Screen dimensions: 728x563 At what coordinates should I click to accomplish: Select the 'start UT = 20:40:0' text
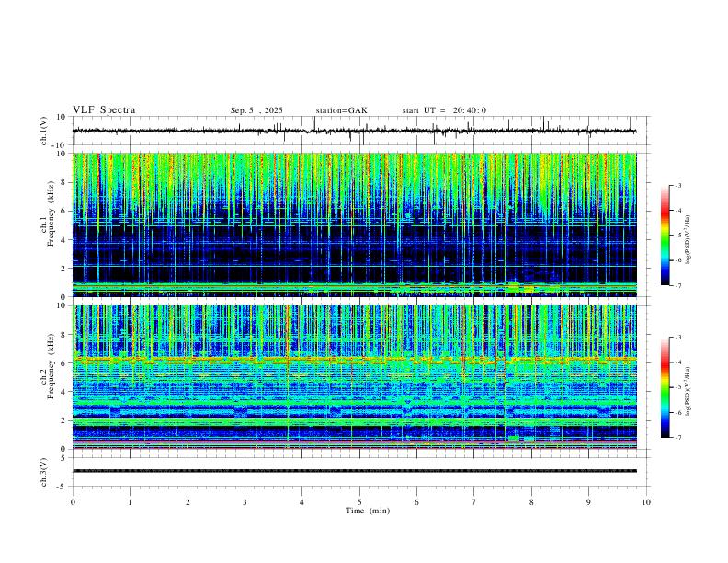pos(444,110)
